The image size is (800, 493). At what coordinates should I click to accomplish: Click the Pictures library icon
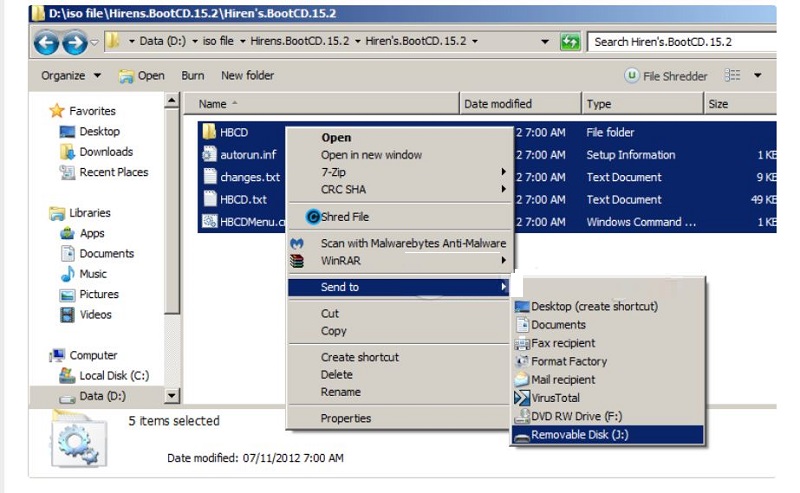(x=67, y=295)
